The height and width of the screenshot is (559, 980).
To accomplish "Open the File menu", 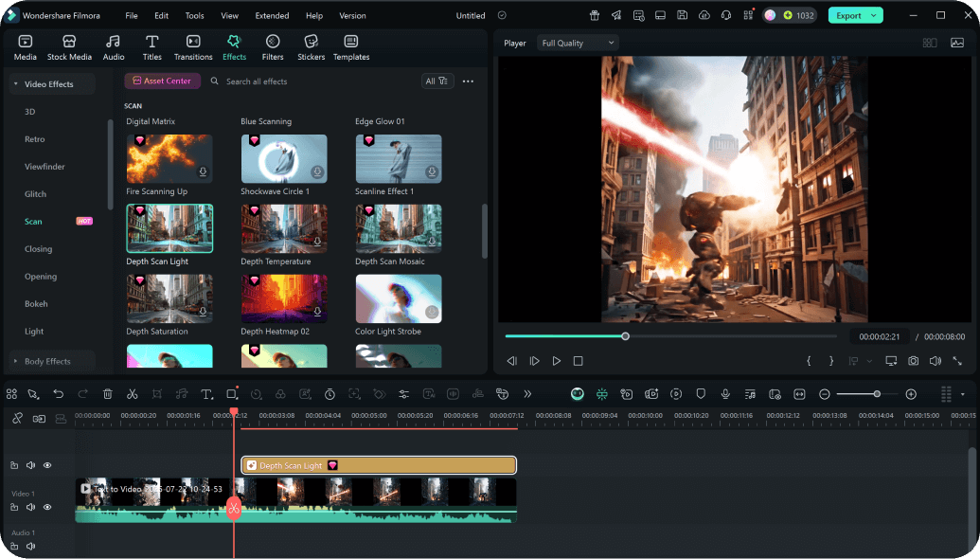I will pos(132,15).
